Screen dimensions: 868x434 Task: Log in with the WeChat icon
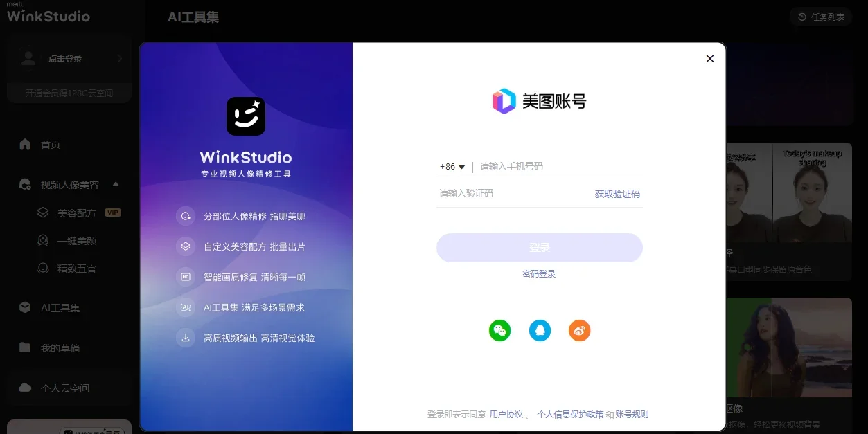pyautogui.click(x=499, y=330)
